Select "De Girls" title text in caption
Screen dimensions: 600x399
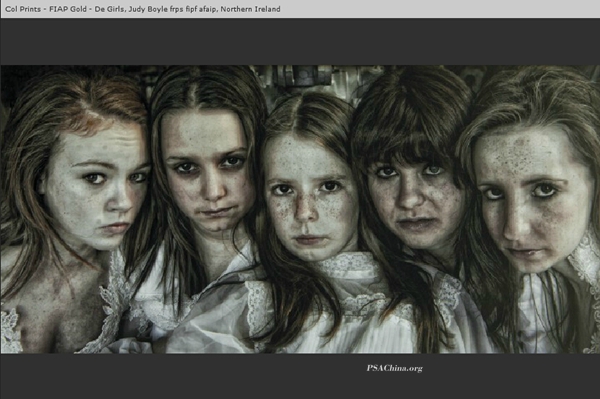tap(109, 9)
